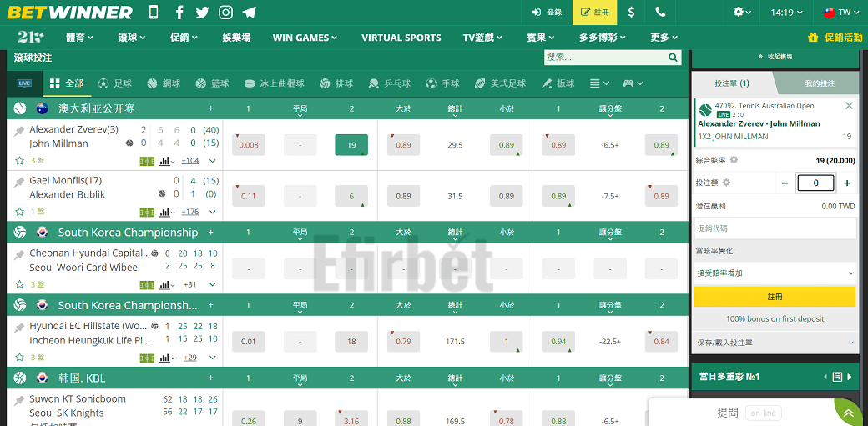This screenshot has height=426, width=868.
Task: Open the TW language selector
Action: (841, 13)
